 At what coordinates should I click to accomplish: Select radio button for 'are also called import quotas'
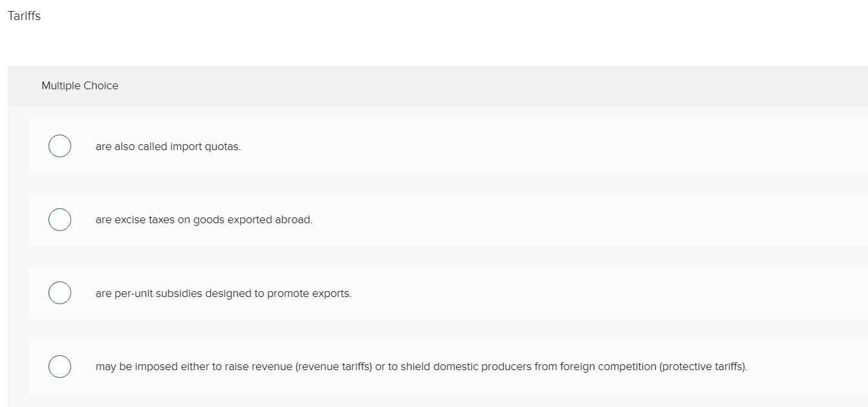coord(60,146)
